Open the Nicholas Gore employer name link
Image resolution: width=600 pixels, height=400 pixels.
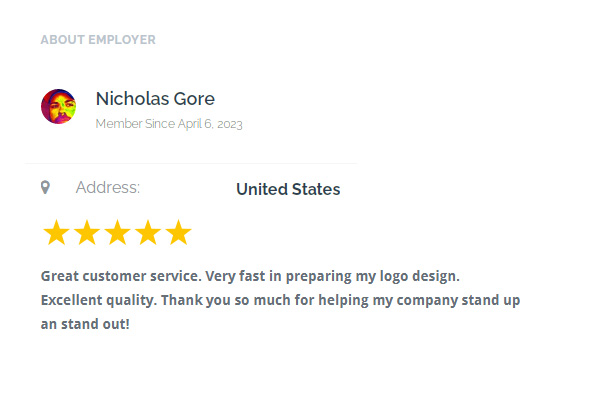coord(155,99)
